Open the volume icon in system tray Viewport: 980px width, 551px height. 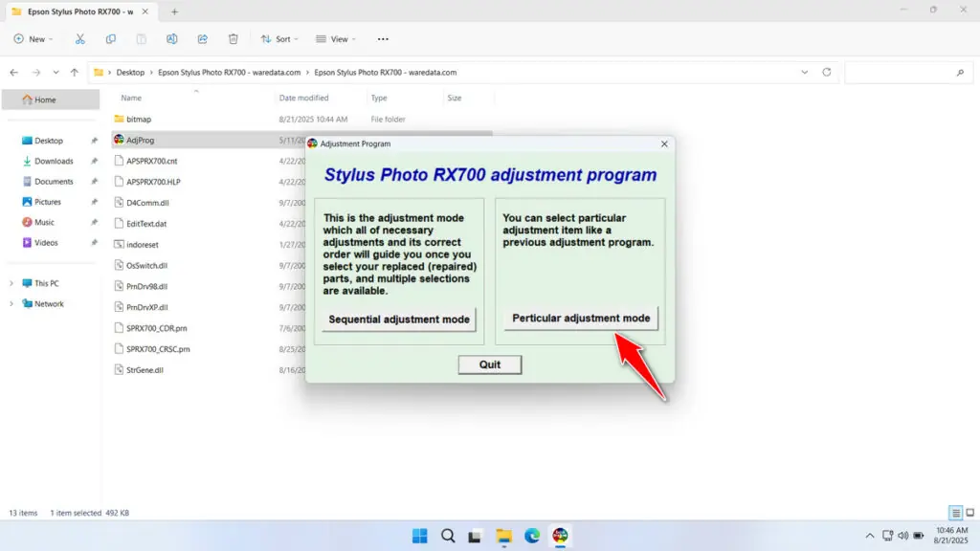point(903,536)
